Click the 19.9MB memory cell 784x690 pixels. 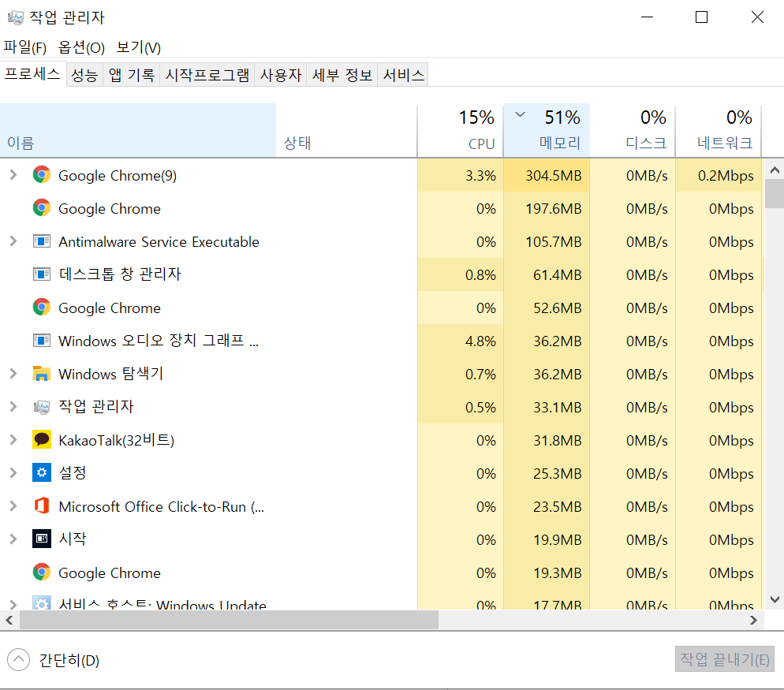point(547,539)
